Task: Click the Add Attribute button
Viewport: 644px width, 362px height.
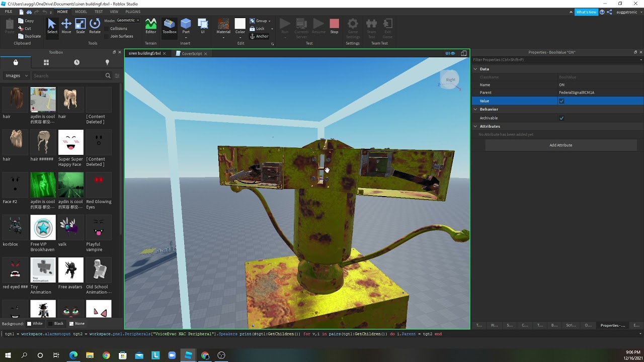Action: click(560, 145)
